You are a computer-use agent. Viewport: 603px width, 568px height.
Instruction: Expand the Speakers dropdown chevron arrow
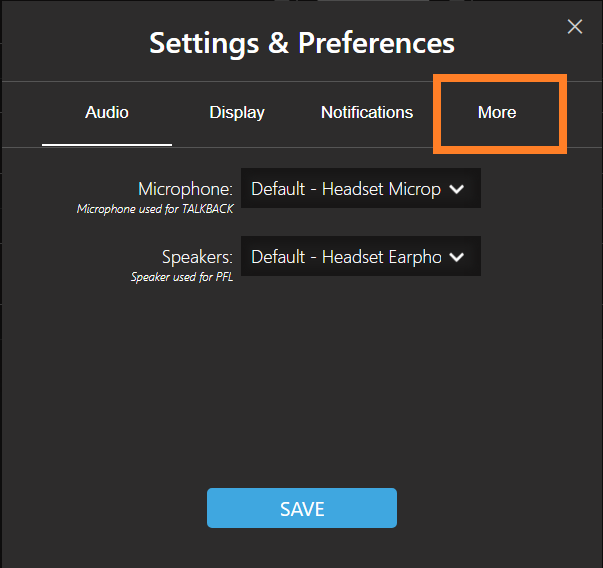coord(456,257)
